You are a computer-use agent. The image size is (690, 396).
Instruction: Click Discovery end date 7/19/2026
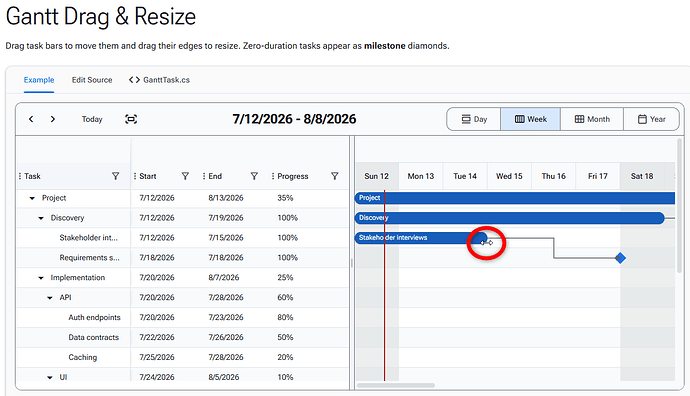point(226,218)
